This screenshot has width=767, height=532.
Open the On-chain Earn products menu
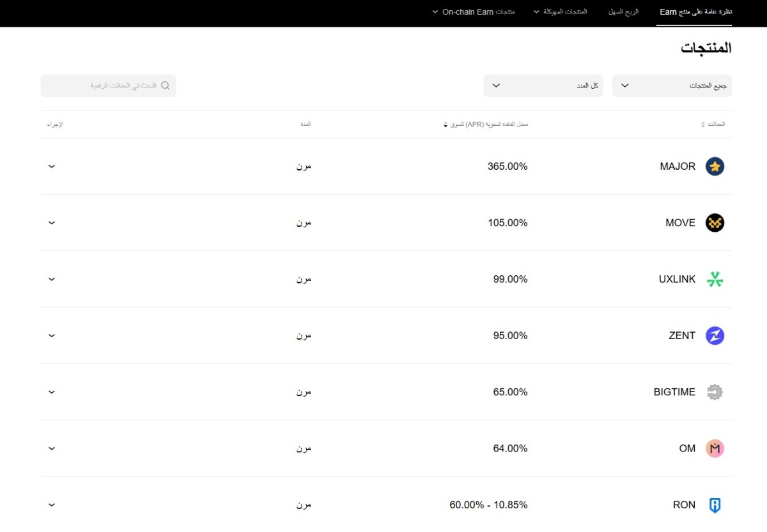[x=474, y=12]
